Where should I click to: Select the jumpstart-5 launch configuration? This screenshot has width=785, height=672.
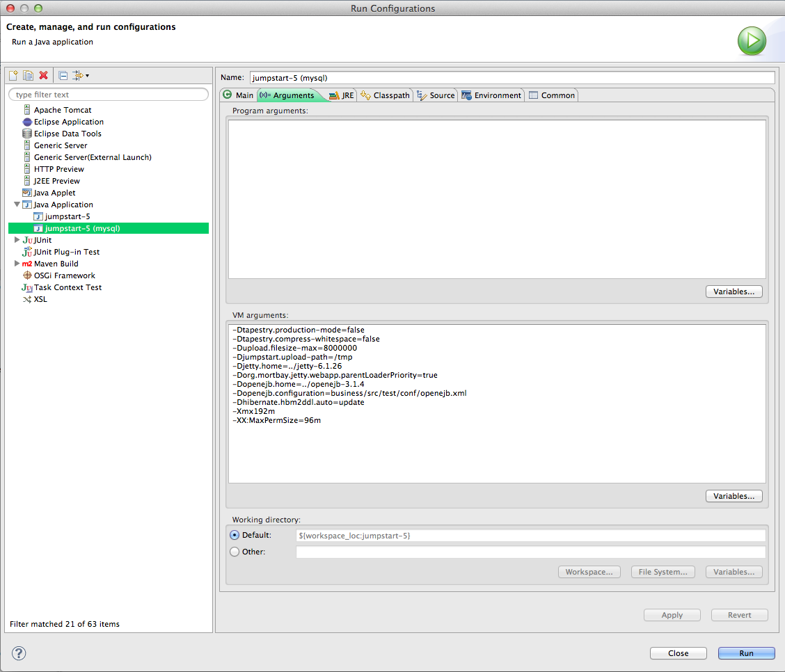[x=68, y=216]
